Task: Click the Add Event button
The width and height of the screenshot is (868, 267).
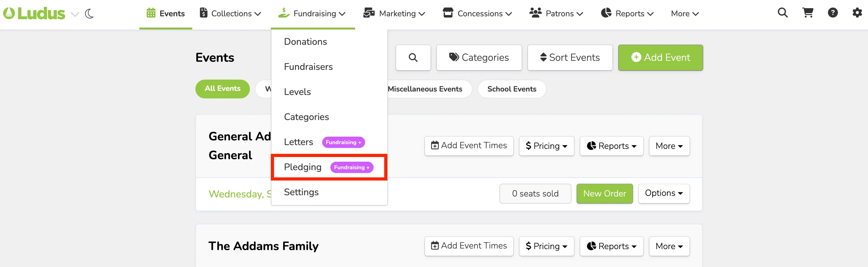Action: tap(660, 58)
